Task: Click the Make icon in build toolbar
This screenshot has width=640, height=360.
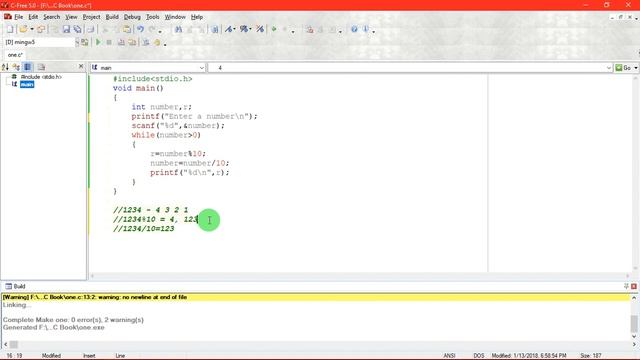Action: pyautogui.click(x=132, y=42)
